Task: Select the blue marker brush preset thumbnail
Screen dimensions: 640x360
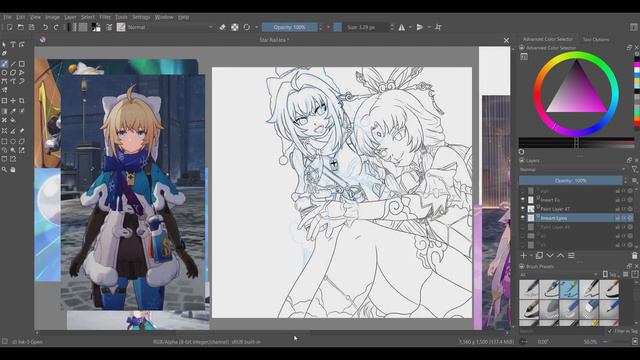Action: (x=569, y=309)
